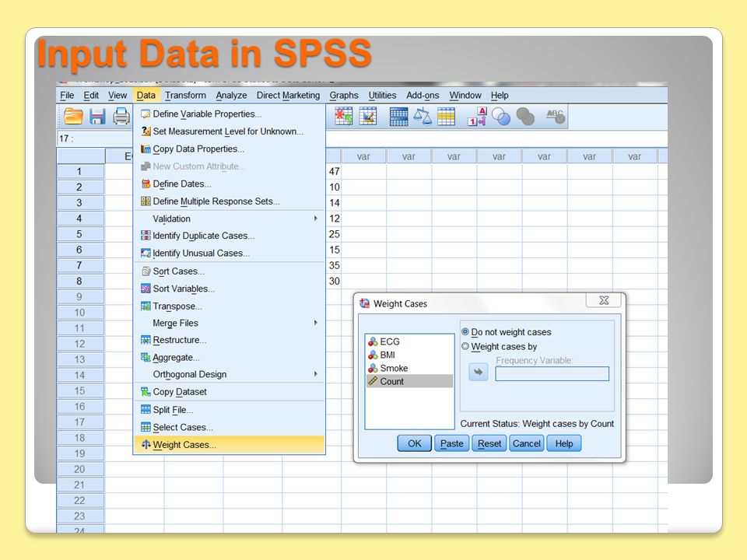Click the Use Variable Sets overlapping circles icon
Image resolution: width=747 pixels, height=560 pixels.
pyautogui.click(x=500, y=116)
